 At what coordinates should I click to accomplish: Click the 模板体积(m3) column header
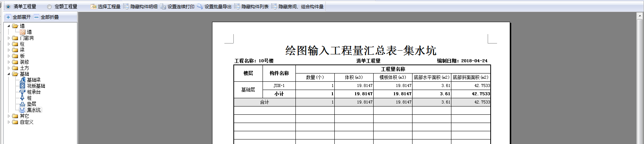393,77
